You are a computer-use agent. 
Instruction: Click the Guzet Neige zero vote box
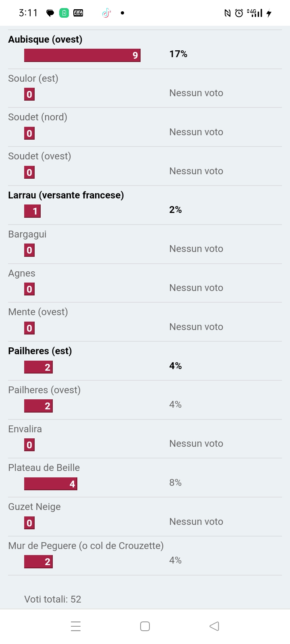tap(29, 523)
